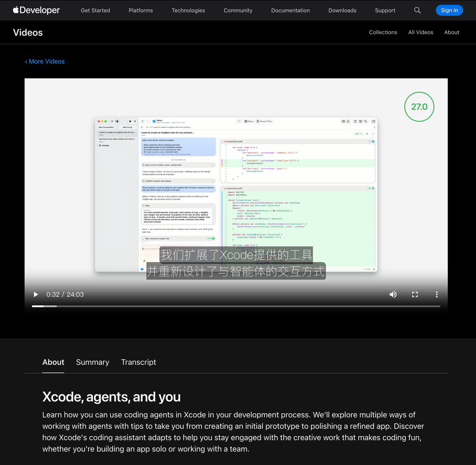Enter fullscreen video mode
The height and width of the screenshot is (465, 476).
coord(415,295)
